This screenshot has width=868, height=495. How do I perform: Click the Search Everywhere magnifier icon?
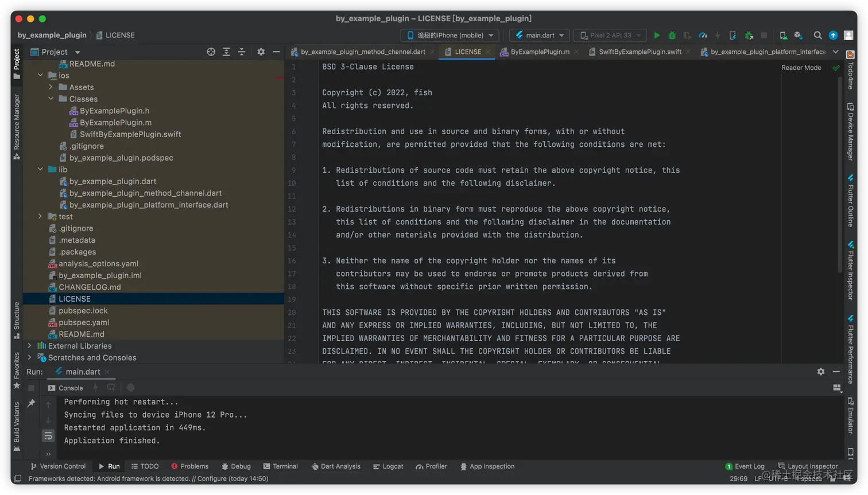pyautogui.click(x=817, y=36)
